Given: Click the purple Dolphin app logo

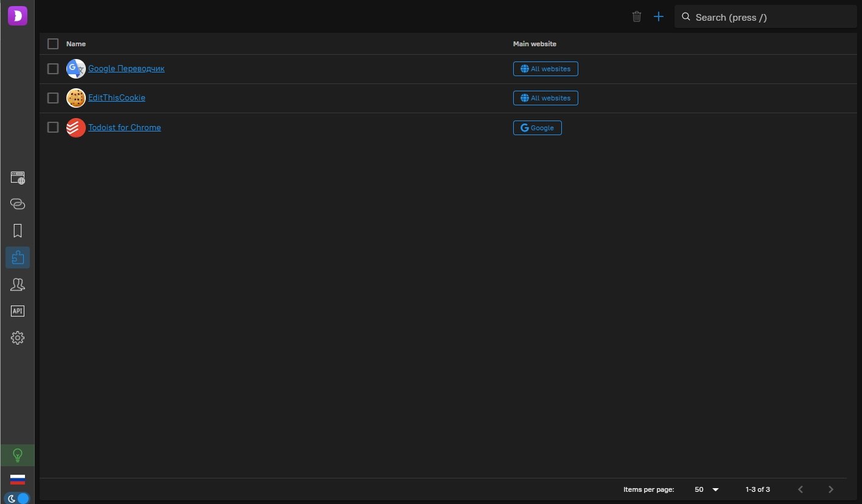Looking at the screenshot, I should tap(18, 15).
